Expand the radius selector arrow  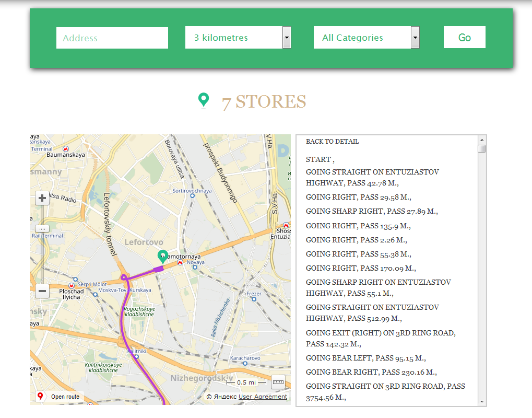[x=286, y=37]
